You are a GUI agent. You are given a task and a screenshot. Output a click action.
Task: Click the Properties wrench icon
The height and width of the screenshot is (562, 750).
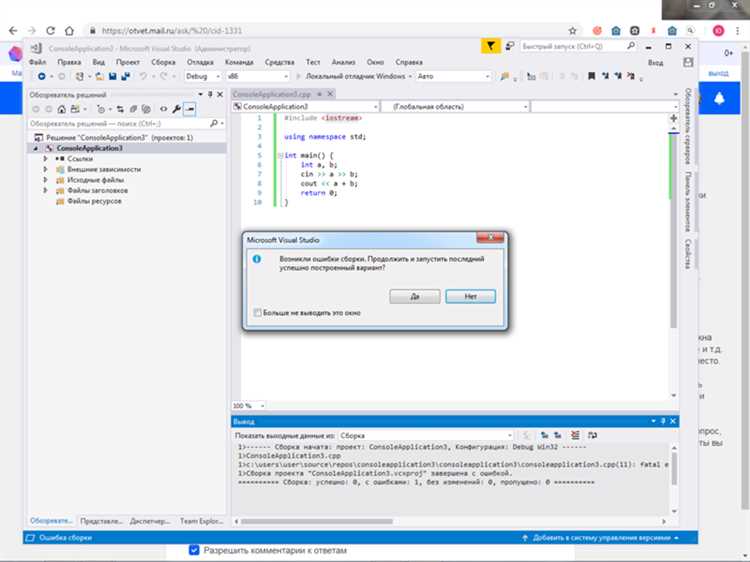(x=176, y=109)
